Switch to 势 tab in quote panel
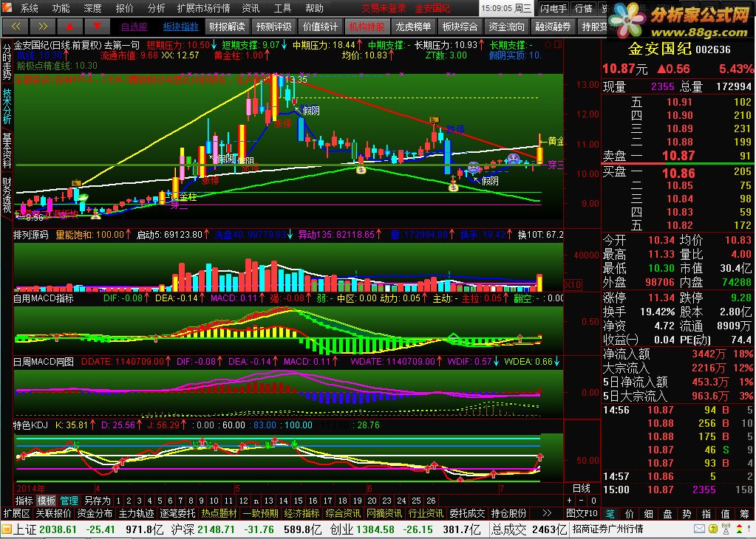Viewport: 756px width, 539px height. click(687, 514)
